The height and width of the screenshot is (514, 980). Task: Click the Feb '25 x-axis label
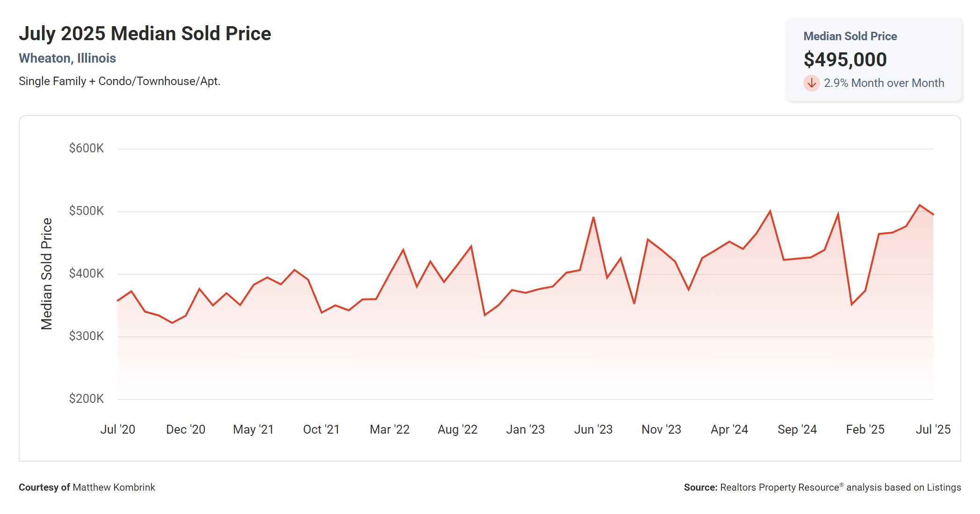coord(865,429)
